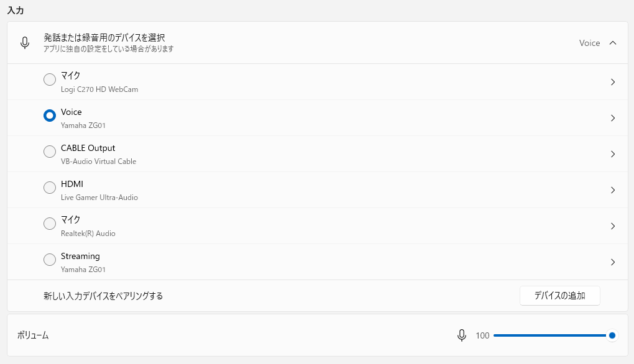Open CABLE Output properties arrow
The image size is (634, 364).
pyautogui.click(x=613, y=154)
